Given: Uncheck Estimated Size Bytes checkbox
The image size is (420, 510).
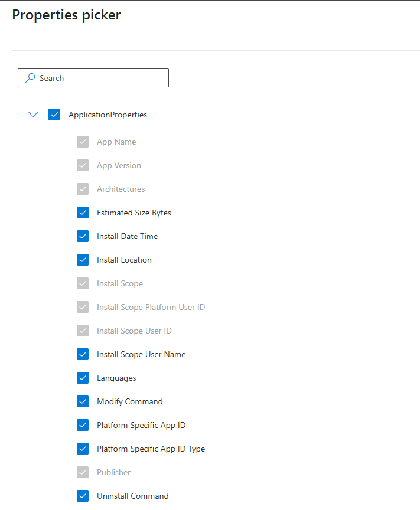Looking at the screenshot, I should click(83, 212).
